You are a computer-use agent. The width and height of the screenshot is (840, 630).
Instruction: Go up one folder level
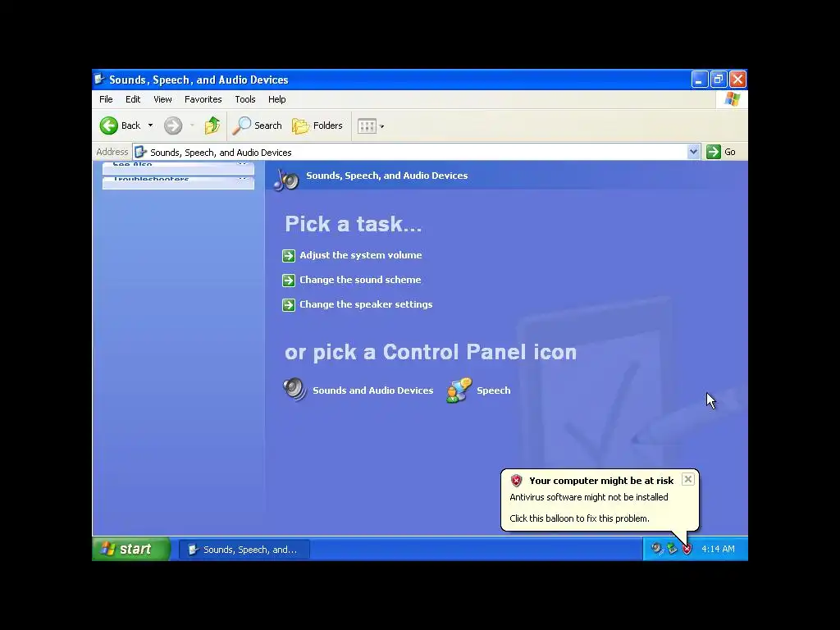(x=212, y=126)
